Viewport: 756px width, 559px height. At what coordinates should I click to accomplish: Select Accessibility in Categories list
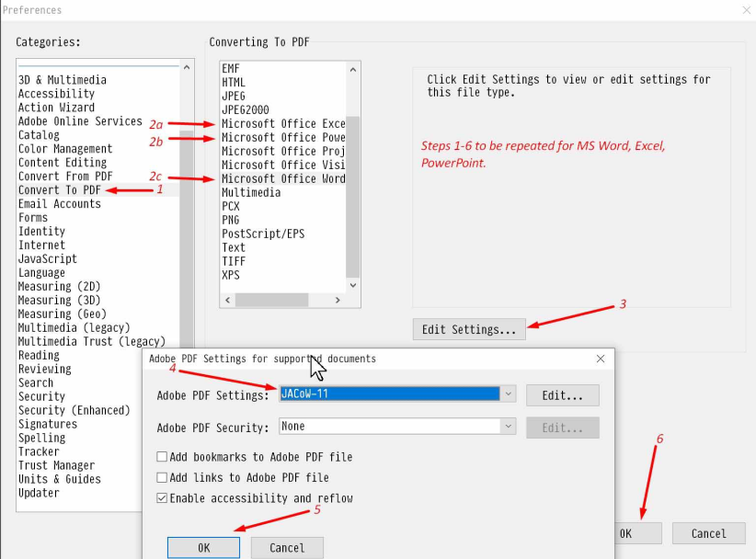pyautogui.click(x=56, y=94)
